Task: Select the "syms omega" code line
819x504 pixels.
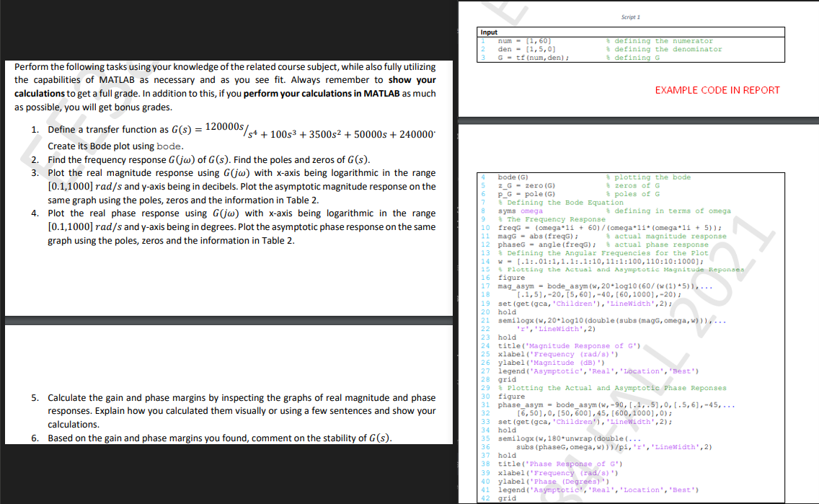Action: coord(521,211)
